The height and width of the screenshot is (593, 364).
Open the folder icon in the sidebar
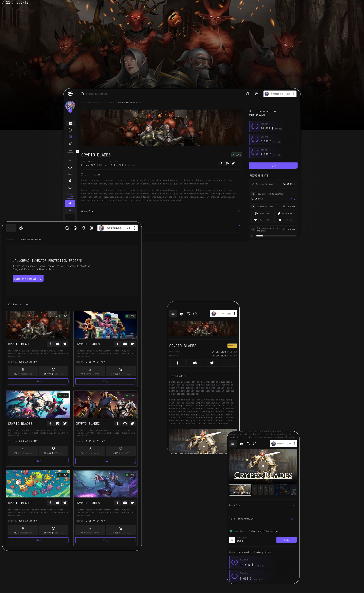click(70, 130)
